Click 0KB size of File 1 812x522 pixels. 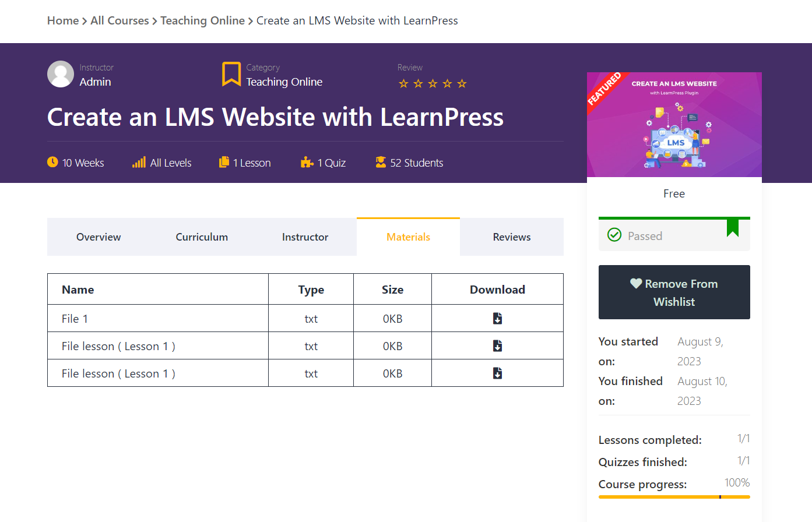[392, 319]
